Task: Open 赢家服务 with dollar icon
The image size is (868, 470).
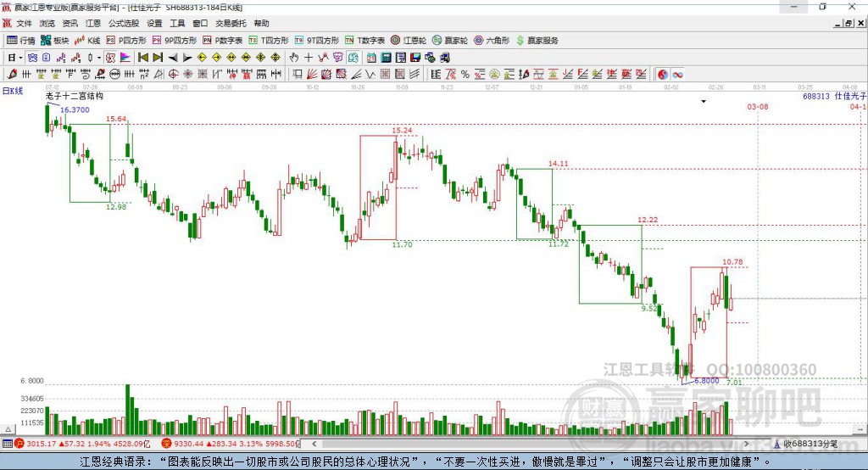Action: (x=537, y=41)
